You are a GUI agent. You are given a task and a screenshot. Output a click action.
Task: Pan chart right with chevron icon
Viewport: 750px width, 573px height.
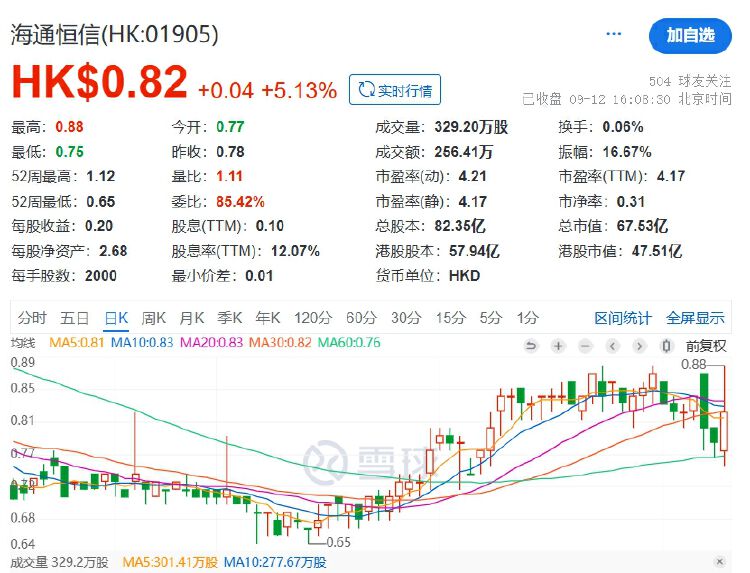640,345
